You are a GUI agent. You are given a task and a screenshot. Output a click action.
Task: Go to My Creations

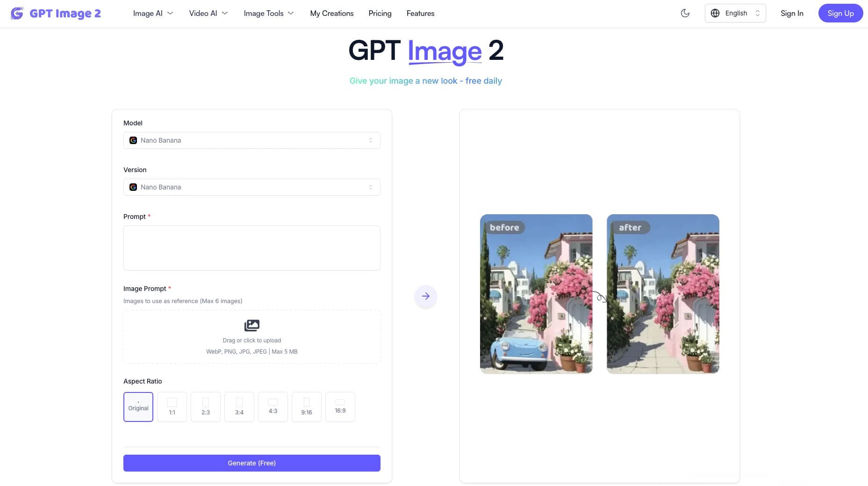tap(332, 13)
